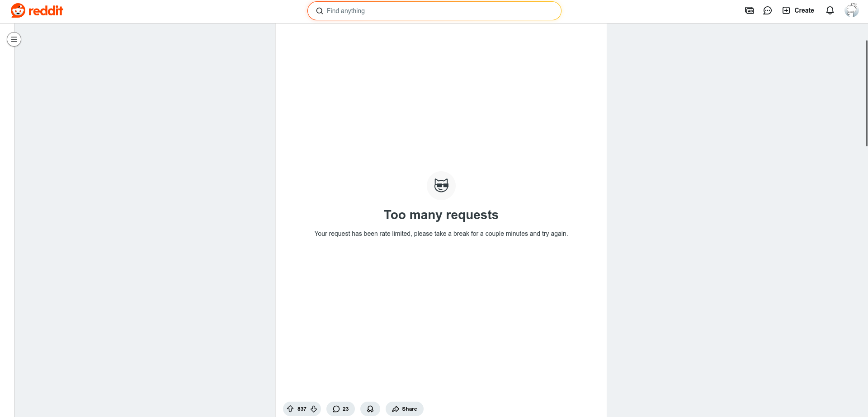Screen dimensions: 868x417
Task: Downvote the post
Action: tap(314, 409)
